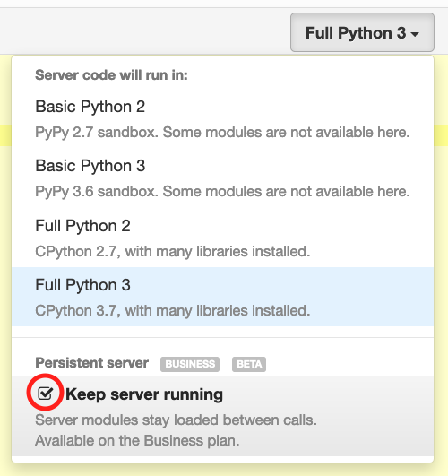This screenshot has height=476, width=448.
Task: Click the PyPy 3.6 sandbox description
Action: [x=222, y=192]
